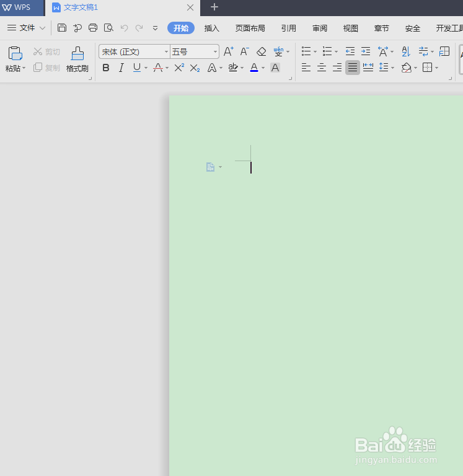The image size is (463, 476).
Task: Switch to the 视图 tab
Action: pos(351,29)
